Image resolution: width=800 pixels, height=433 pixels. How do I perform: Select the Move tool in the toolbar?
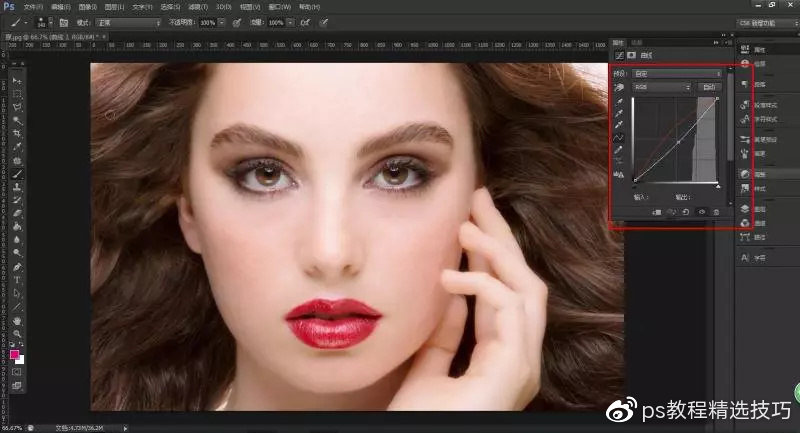pos(17,80)
